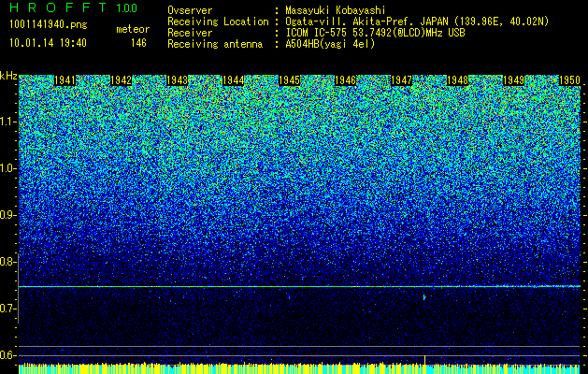588x374 pixels.
Task: Click the antenna value A504HB(yagi 4el)
Action: click(x=330, y=44)
